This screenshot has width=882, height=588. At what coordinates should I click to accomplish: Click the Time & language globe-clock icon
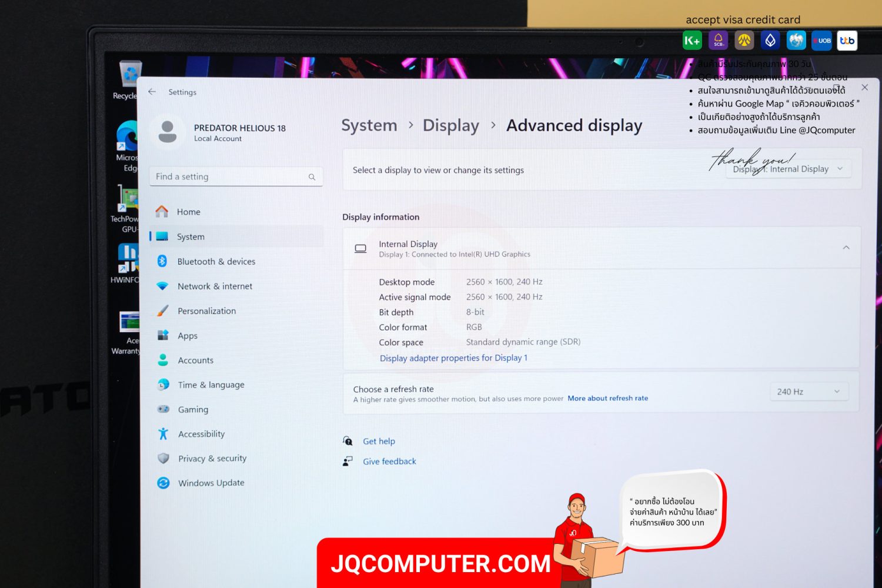pos(163,385)
